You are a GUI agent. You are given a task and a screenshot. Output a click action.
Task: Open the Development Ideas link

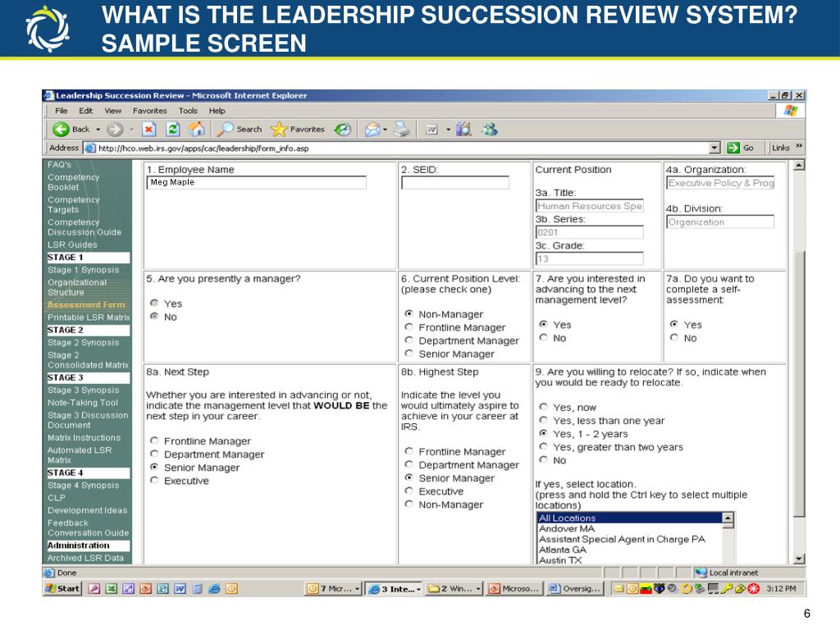point(87,510)
